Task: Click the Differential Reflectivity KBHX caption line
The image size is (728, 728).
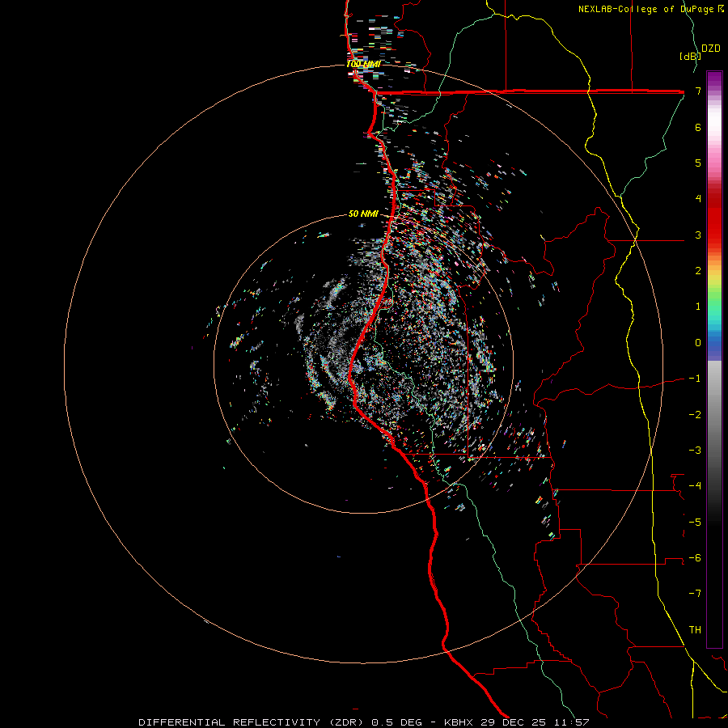Action: pyautogui.click(x=363, y=722)
